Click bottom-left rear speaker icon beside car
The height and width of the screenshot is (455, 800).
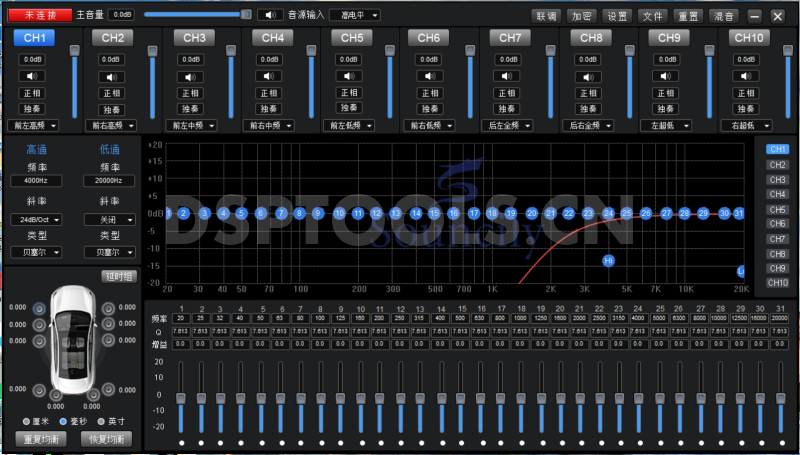39,390
